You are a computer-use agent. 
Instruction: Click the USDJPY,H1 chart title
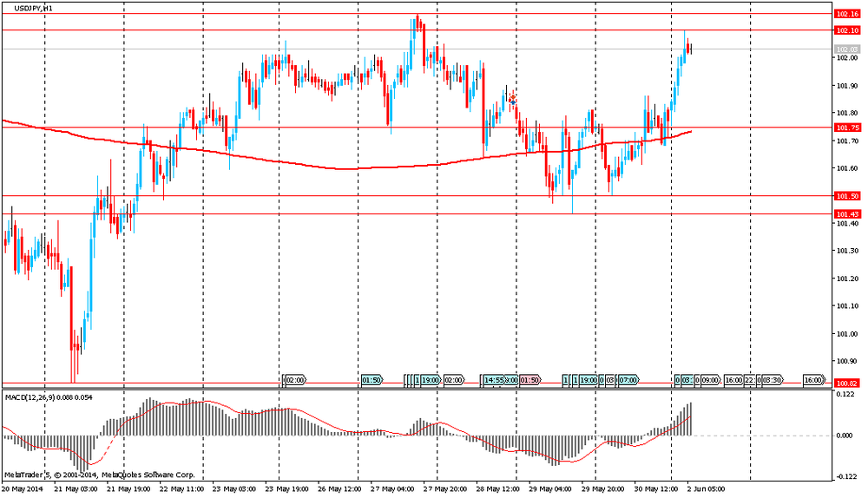pyautogui.click(x=34, y=9)
